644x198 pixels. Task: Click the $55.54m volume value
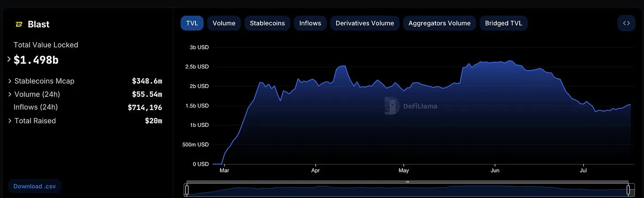[x=147, y=94]
